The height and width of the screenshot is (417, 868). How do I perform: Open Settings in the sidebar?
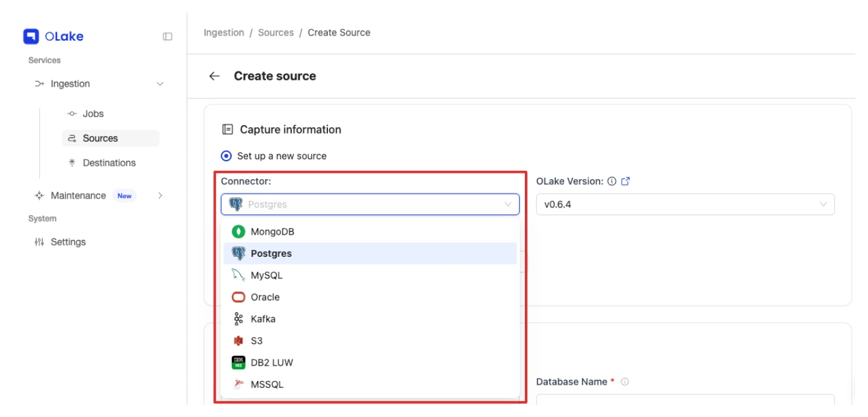pos(68,242)
